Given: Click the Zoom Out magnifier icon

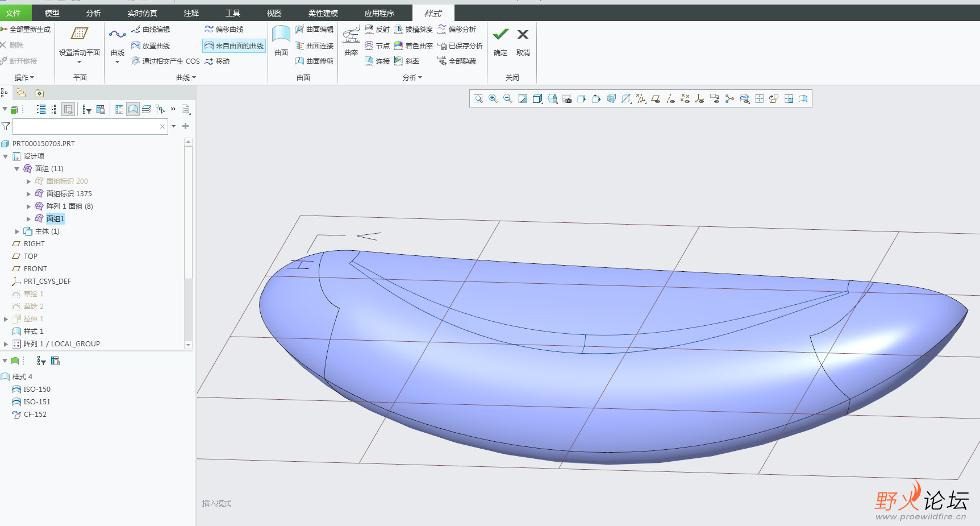Looking at the screenshot, I should (x=508, y=99).
